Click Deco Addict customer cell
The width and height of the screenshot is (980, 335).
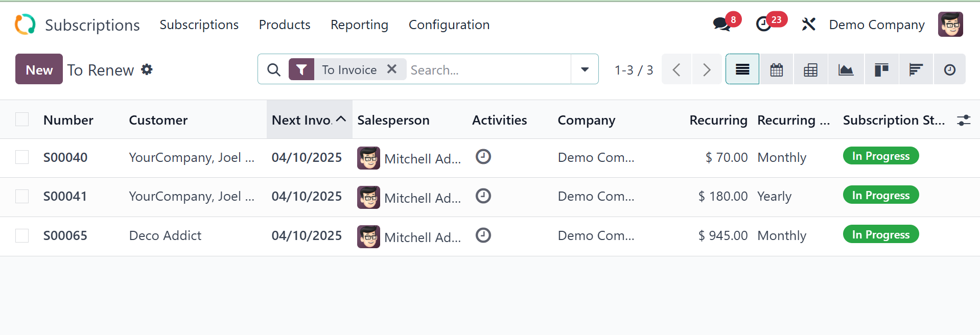(166, 235)
